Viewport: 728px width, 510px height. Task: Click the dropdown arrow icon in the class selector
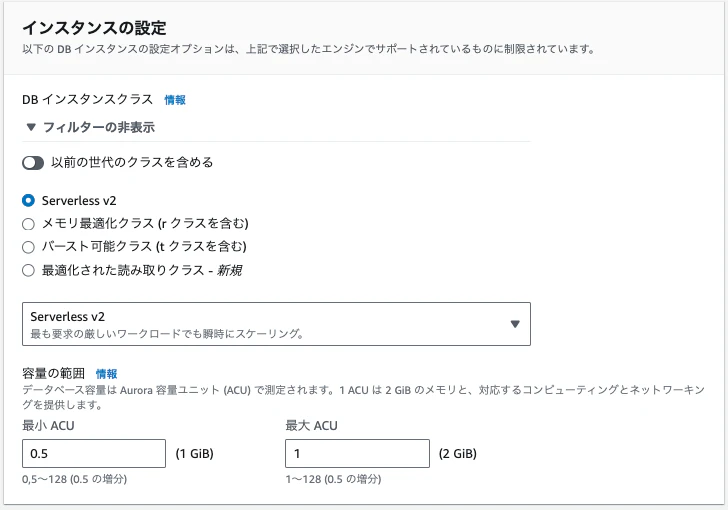(515, 324)
